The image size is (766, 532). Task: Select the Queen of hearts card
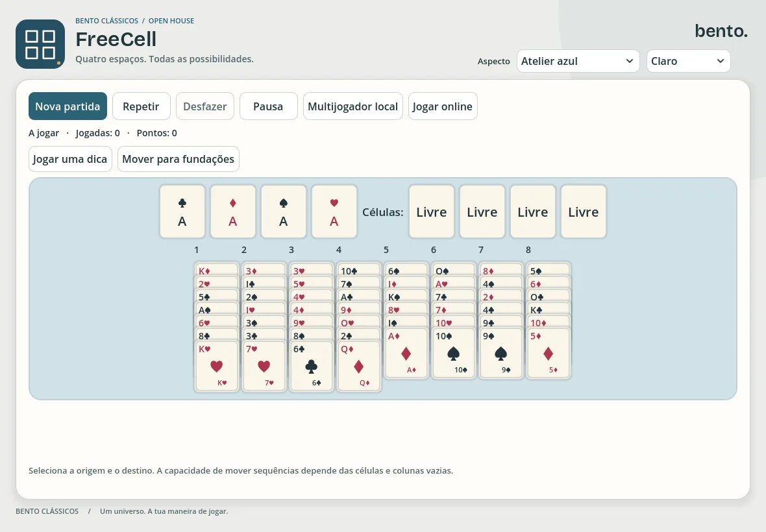(359, 322)
